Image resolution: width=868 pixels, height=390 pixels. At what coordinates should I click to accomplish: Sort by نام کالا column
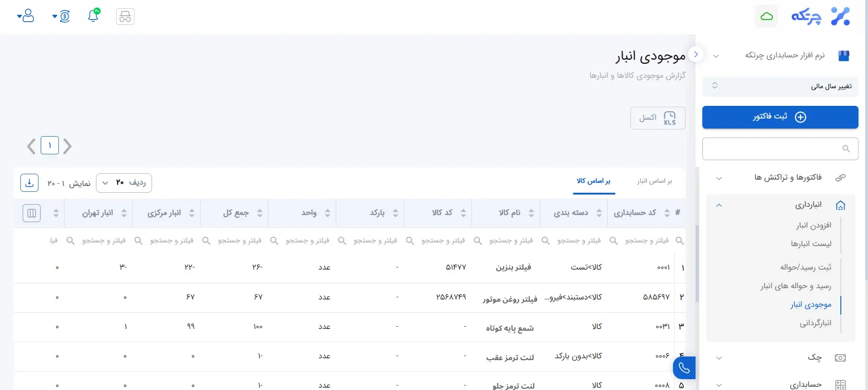tap(531, 213)
